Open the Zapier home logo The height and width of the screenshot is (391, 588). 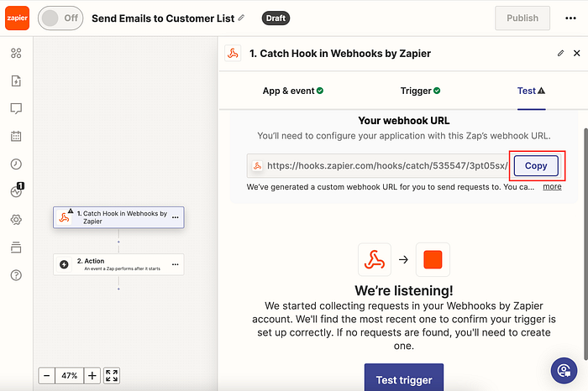[17, 18]
